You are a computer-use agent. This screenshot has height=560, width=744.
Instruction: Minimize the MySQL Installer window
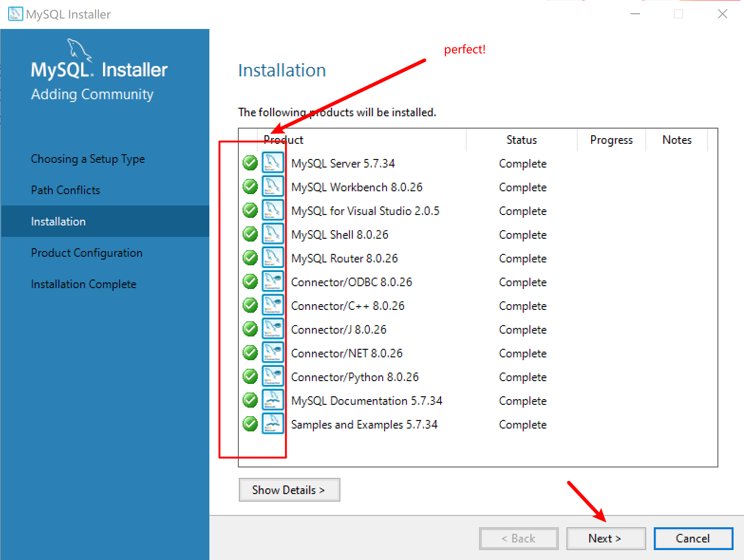[635, 14]
